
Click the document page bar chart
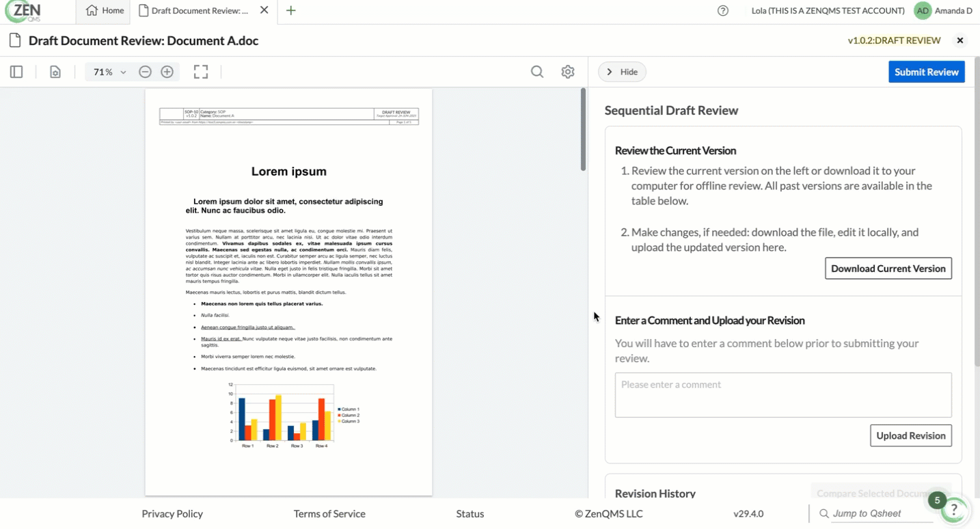[293, 416]
